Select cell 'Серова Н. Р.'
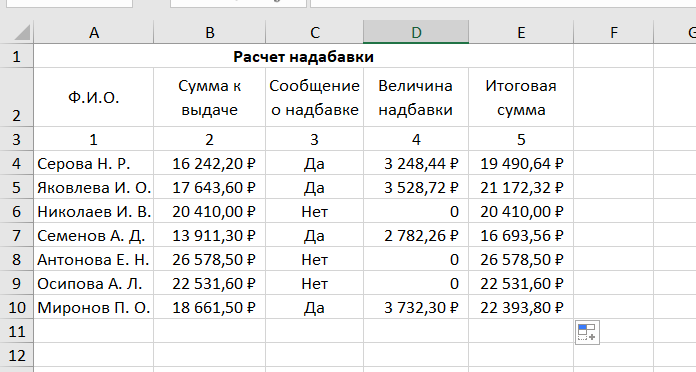 tap(94, 163)
